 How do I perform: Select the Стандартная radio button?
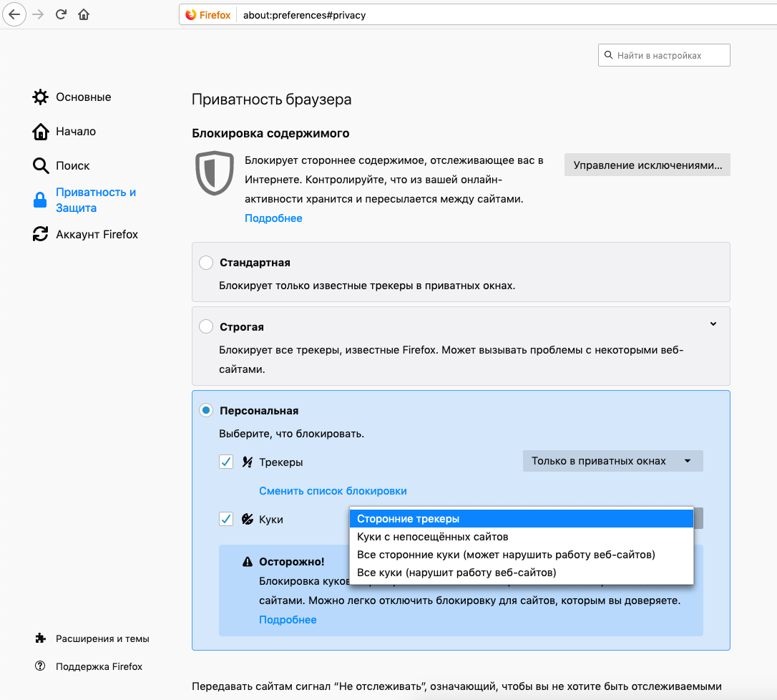pos(206,263)
